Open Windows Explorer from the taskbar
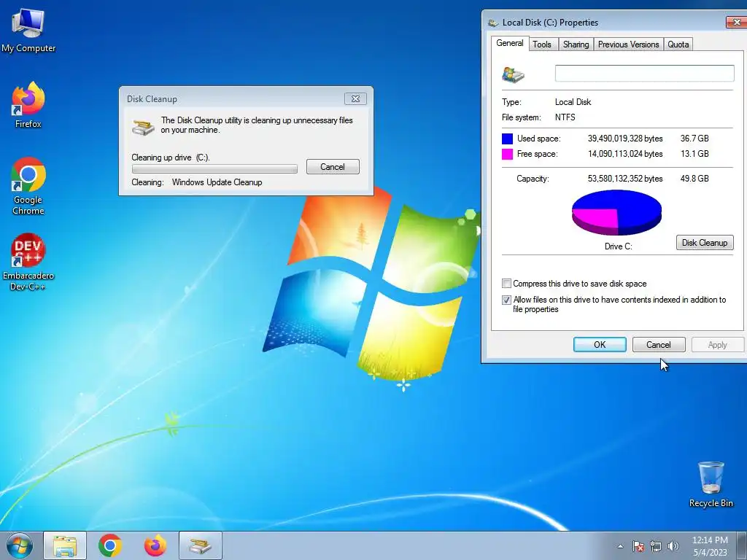The width and height of the screenshot is (747, 560). [65, 545]
